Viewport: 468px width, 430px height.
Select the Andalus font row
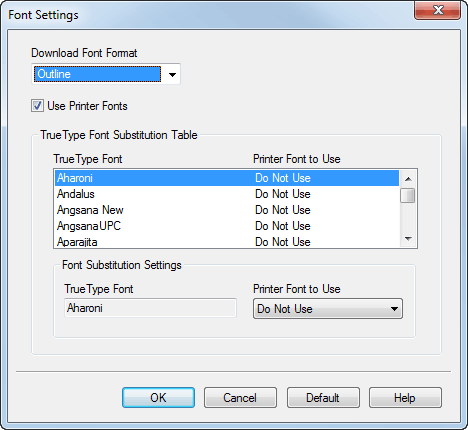coord(227,194)
